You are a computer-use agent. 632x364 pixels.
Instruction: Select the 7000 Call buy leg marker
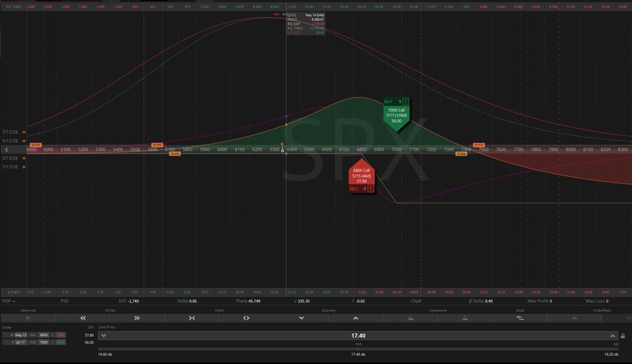pos(397,116)
